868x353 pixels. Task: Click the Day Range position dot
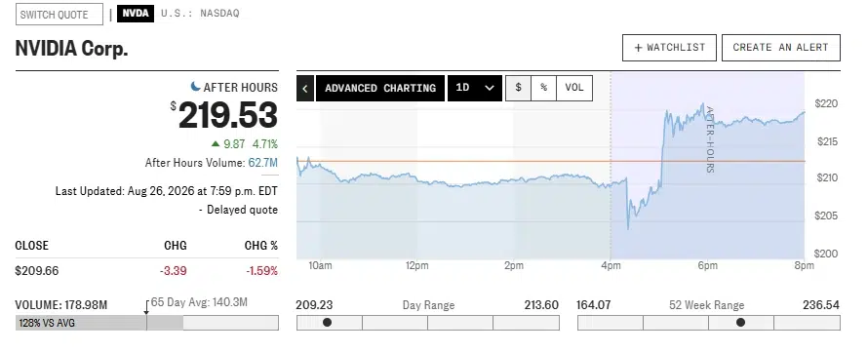[327, 322]
